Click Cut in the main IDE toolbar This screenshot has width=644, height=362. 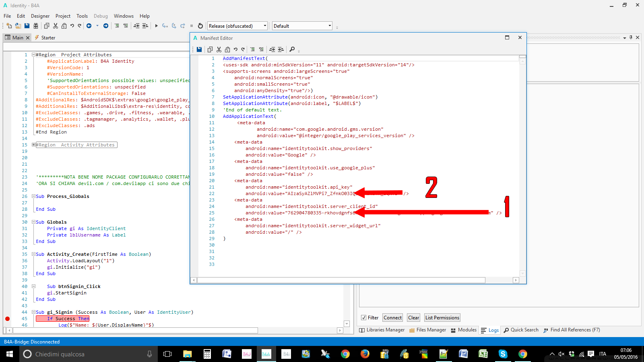point(56,26)
